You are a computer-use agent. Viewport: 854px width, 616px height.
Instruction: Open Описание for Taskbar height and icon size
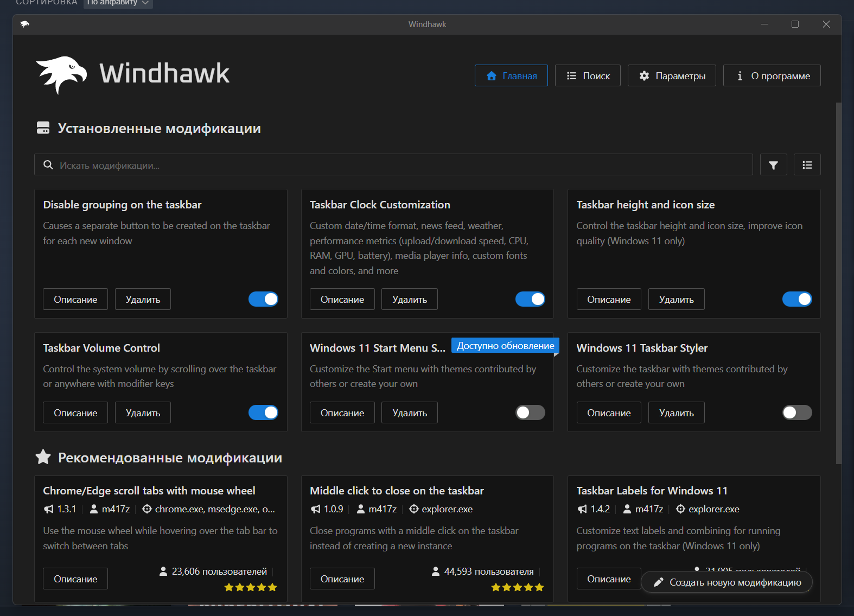point(609,299)
